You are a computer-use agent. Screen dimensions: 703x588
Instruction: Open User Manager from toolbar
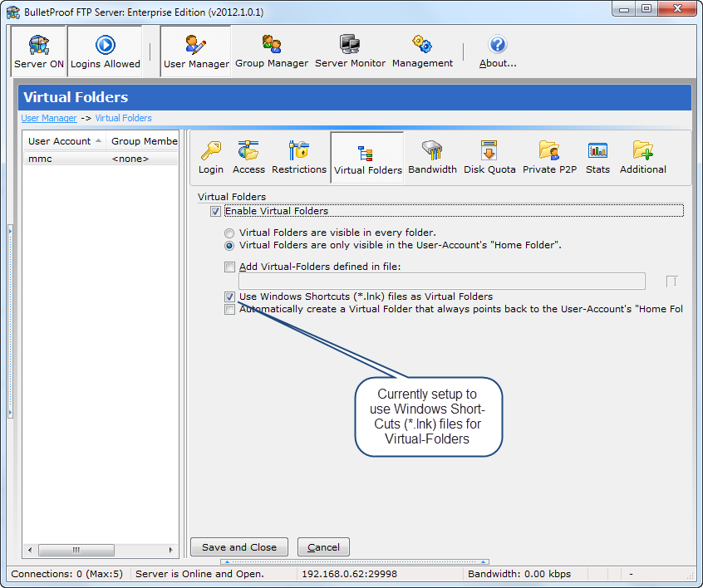click(x=196, y=51)
